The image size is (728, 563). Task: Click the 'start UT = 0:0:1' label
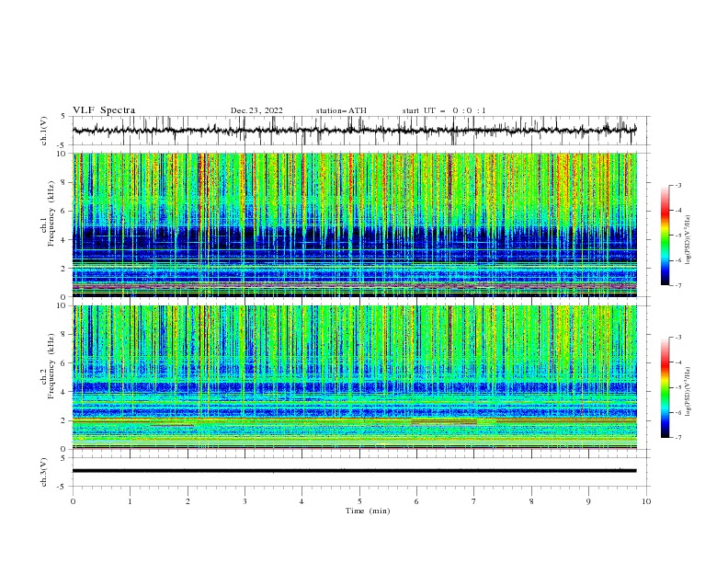click(444, 110)
